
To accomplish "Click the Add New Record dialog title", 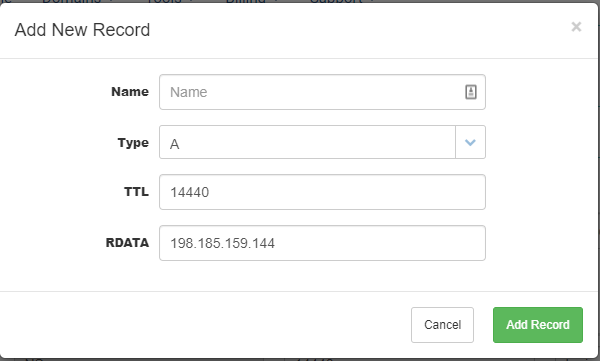I will coord(82,30).
